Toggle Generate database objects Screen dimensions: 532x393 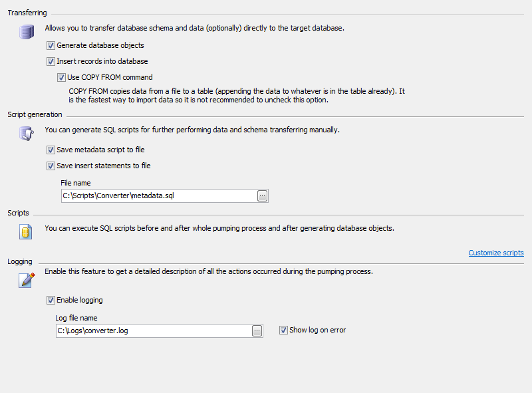(x=51, y=45)
